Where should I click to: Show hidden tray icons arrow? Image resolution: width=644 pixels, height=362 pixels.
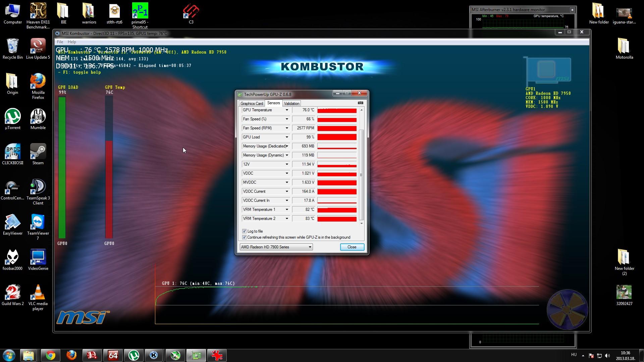583,356
